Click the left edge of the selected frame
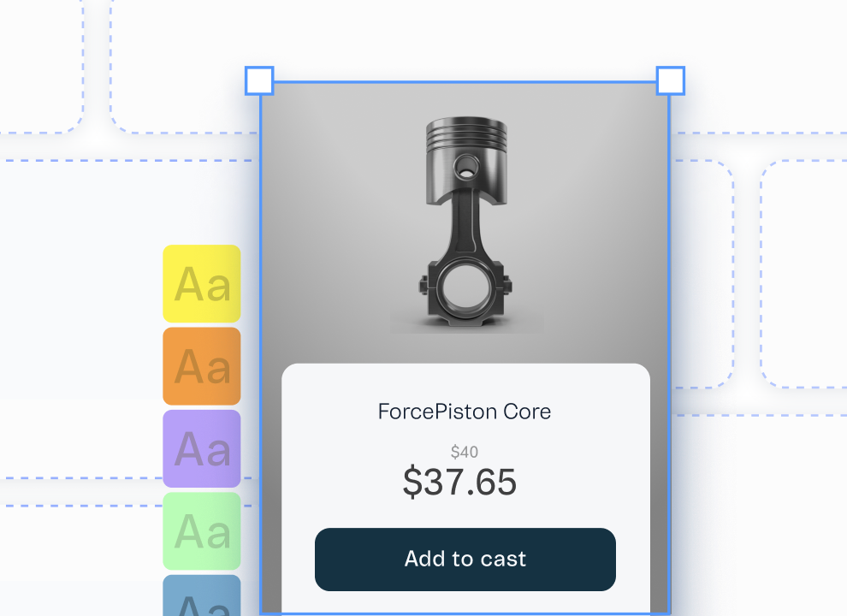 point(260,342)
